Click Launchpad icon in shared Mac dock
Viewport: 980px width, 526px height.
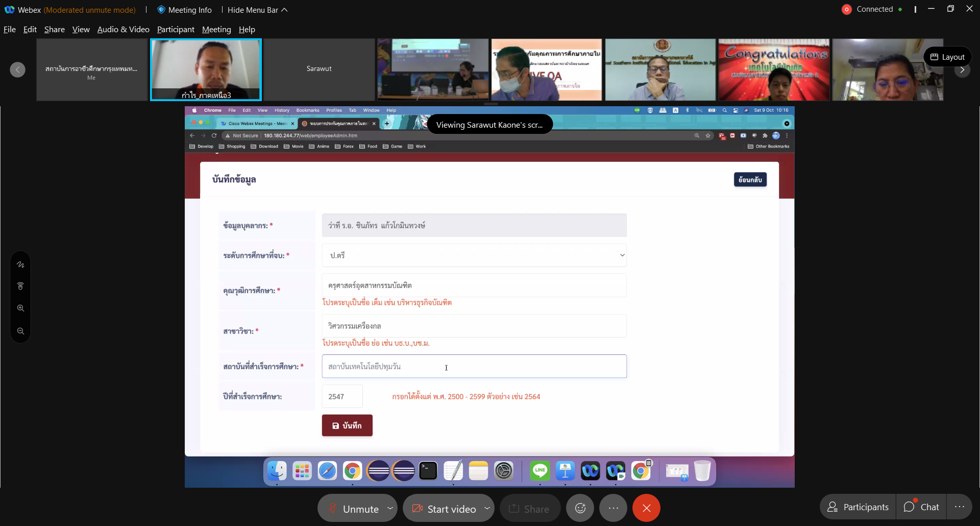pyautogui.click(x=302, y=471)
